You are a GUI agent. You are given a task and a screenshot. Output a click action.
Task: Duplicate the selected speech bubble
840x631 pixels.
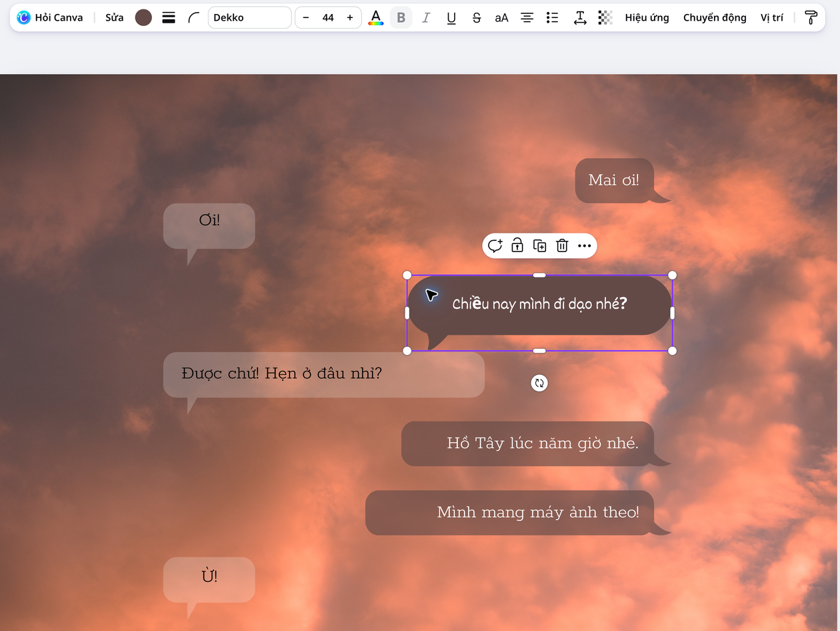coord(540,246)
